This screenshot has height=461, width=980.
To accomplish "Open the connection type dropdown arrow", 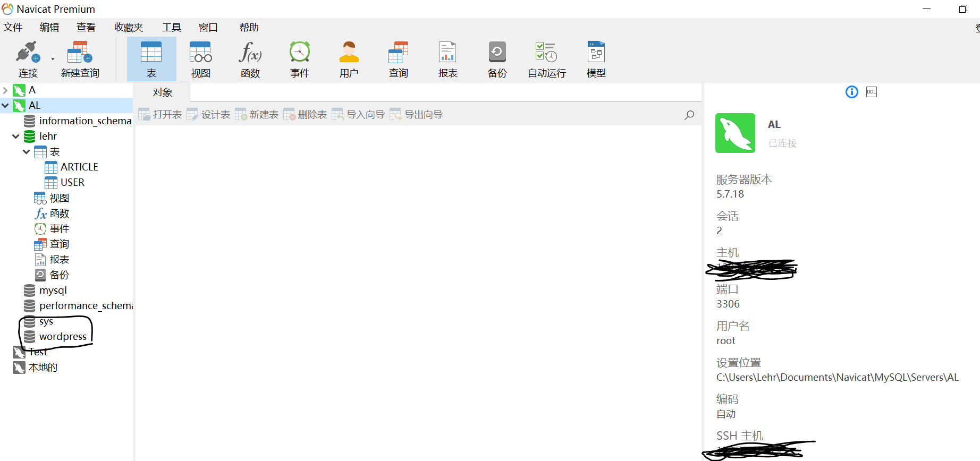I will [53, 59].
